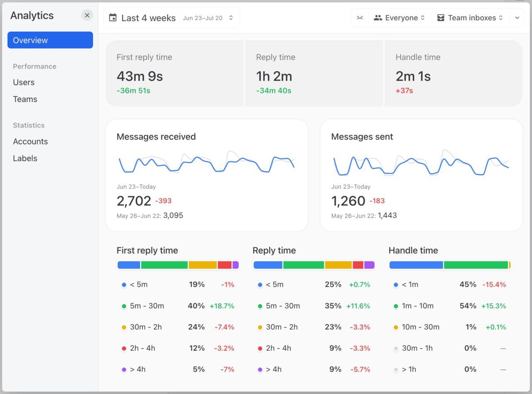Click the red dot beside 2h - 4h under First reply time

[124, 348]
